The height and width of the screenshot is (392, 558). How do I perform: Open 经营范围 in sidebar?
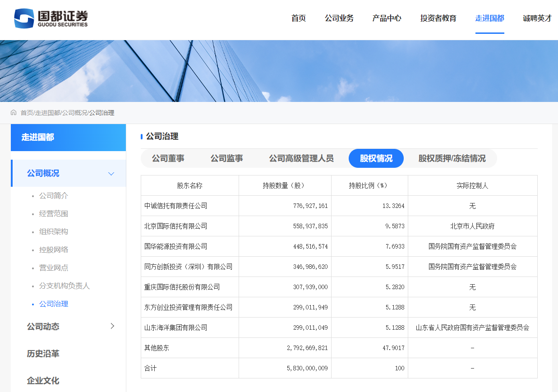click(54, 214)
